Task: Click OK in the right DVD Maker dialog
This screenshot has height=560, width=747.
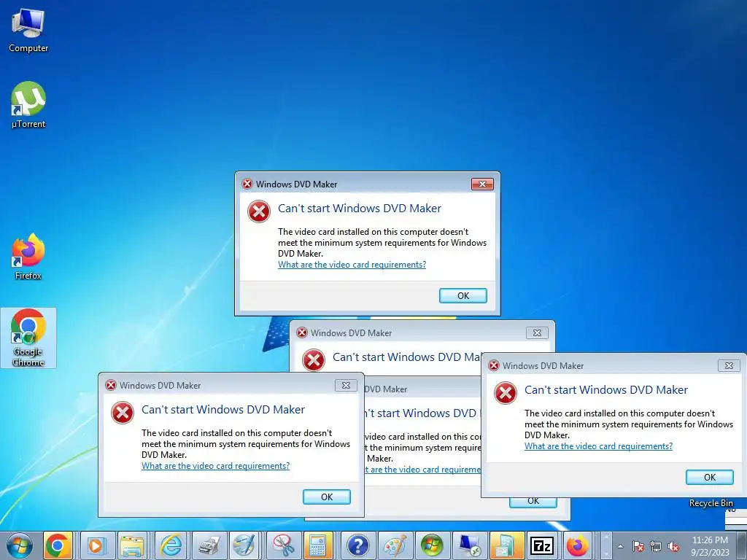Action: 710,477
